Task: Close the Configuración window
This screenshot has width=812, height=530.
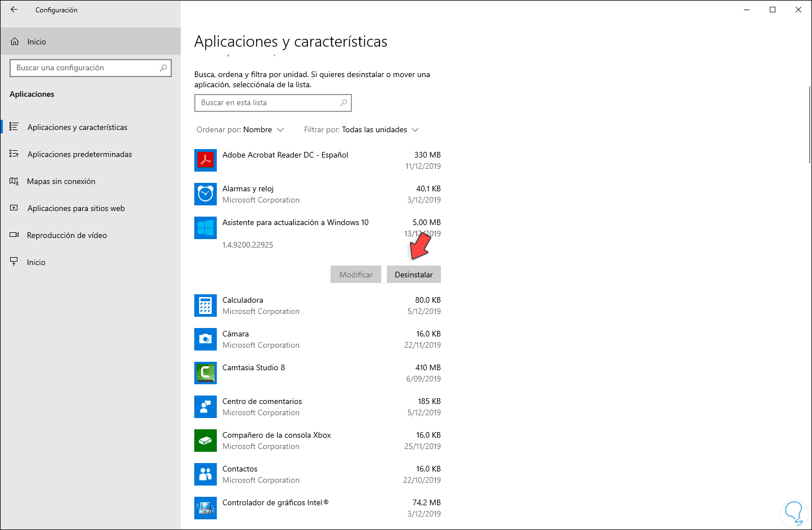Action: 798,10
